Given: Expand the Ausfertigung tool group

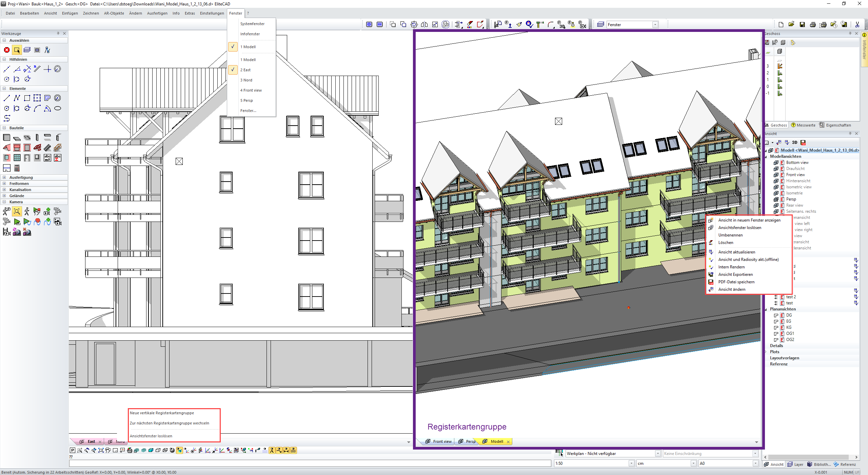Looking at the screenshot, I should 4,177.
